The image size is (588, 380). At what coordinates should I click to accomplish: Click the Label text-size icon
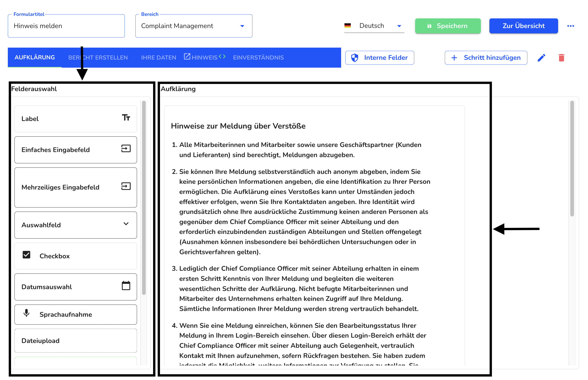pos(126,118)
